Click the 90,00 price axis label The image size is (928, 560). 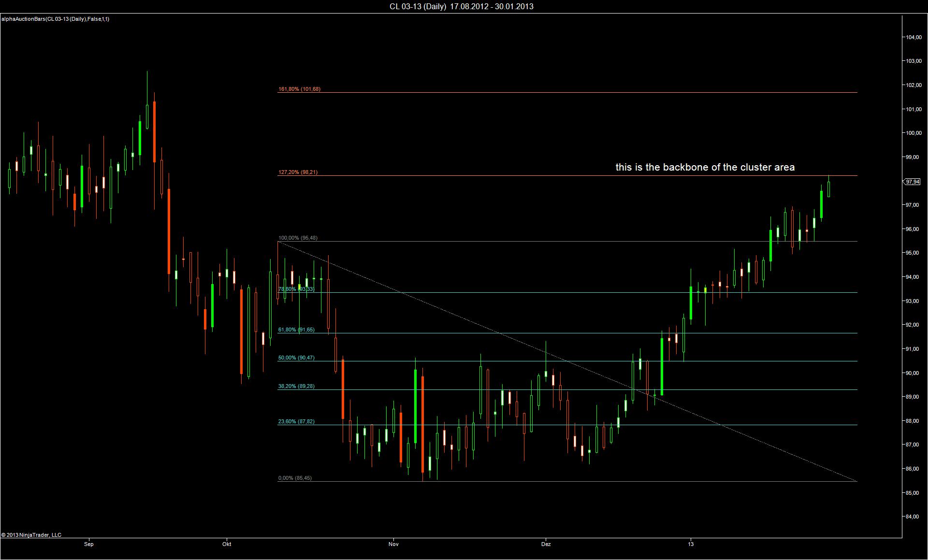(x=913, y=373)
